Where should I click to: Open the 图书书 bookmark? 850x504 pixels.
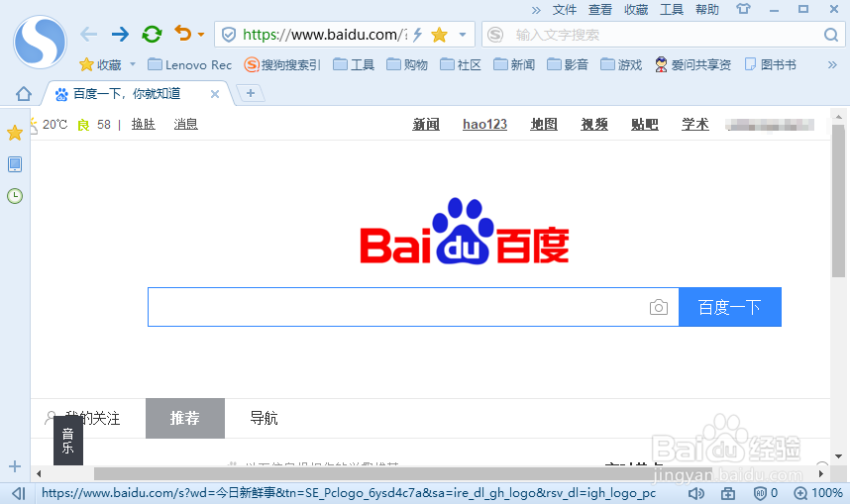(x=771, y=65)
